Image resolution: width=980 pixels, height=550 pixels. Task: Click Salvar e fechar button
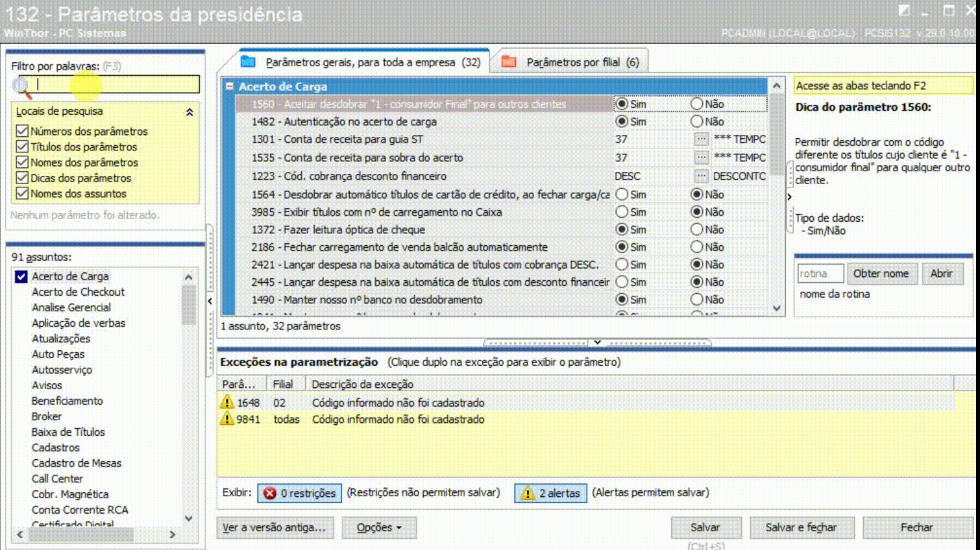pyautogui.click(x=801, y=528)
